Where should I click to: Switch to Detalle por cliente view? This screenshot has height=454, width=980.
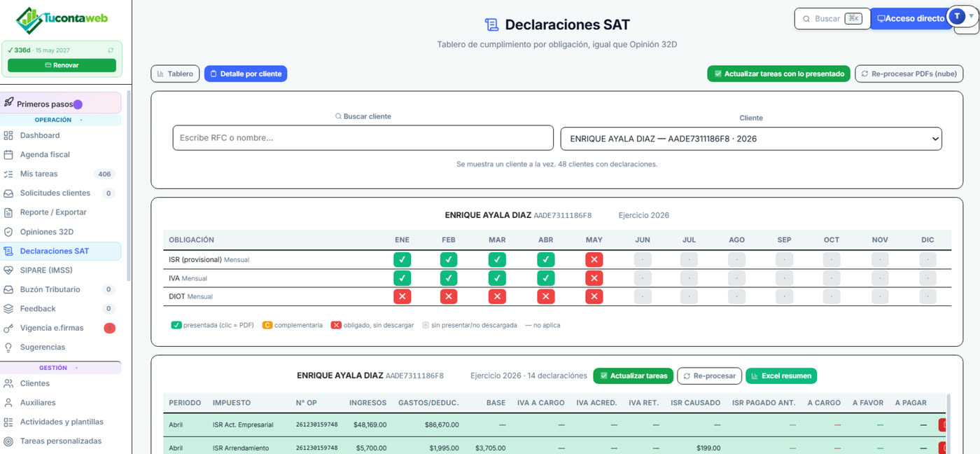246,74
